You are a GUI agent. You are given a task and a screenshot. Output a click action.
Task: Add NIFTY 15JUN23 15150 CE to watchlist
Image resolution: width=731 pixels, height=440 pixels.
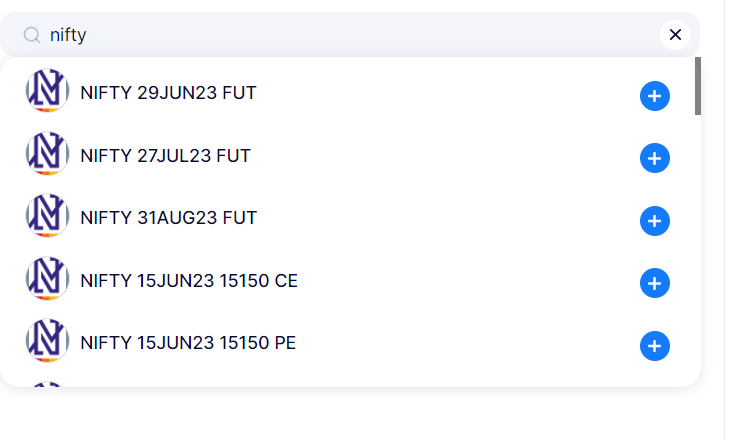coord(654,284)
